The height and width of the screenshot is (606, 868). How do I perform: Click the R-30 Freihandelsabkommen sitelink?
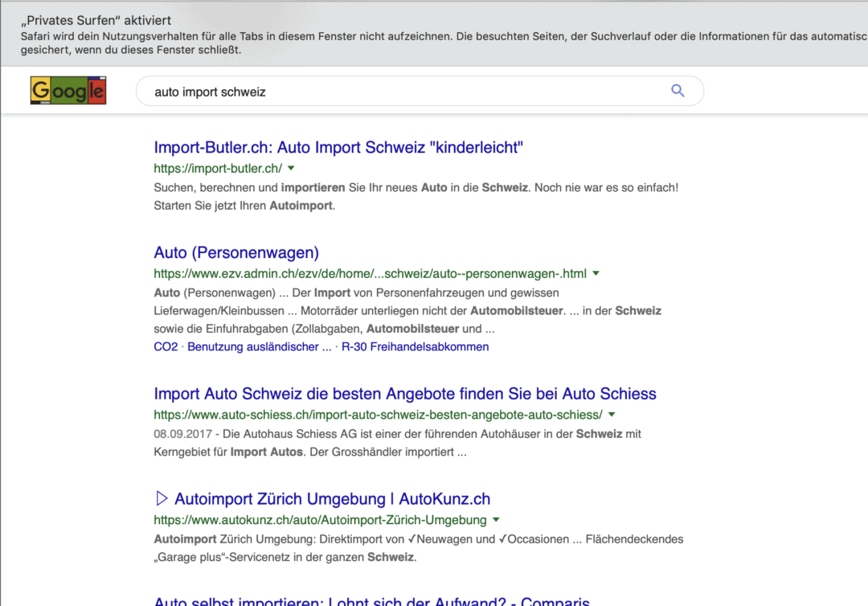coord(415,346)
